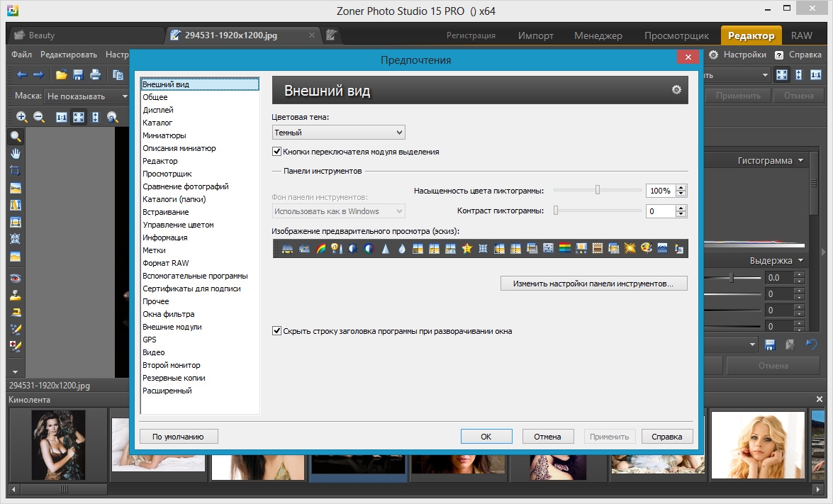Expand the Выдержка panel arrow
The width and height of the screenshot is (833, 504).
pos(800,260)
